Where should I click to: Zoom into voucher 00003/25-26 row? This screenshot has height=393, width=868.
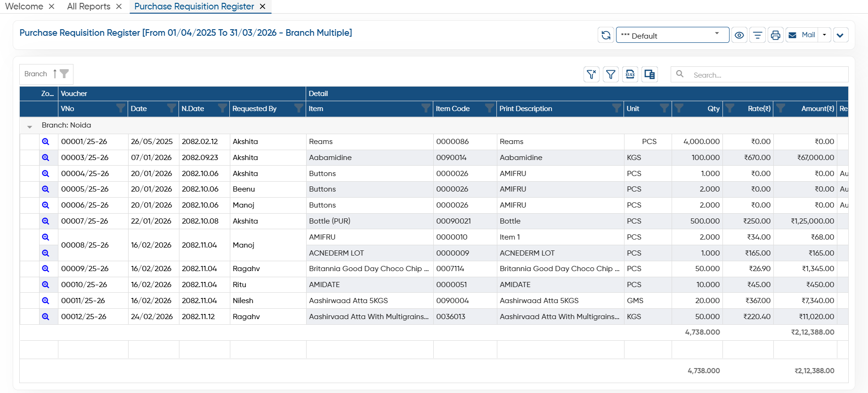(46, 158)
